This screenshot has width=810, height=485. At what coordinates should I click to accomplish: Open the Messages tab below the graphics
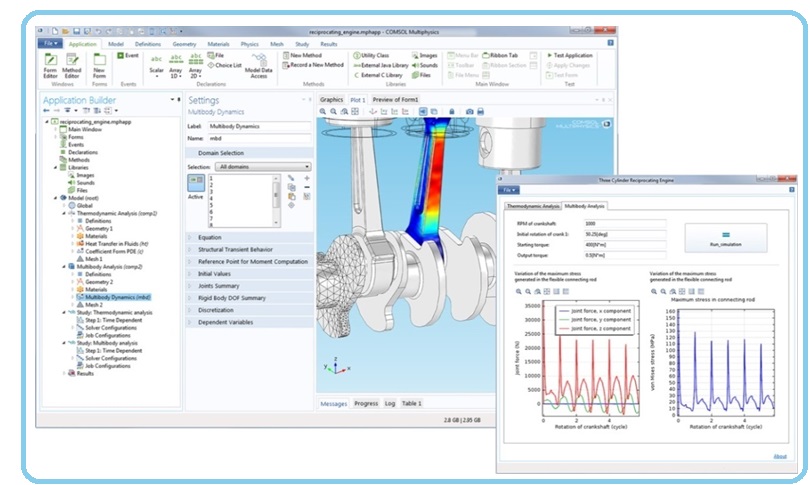[333, 404]
